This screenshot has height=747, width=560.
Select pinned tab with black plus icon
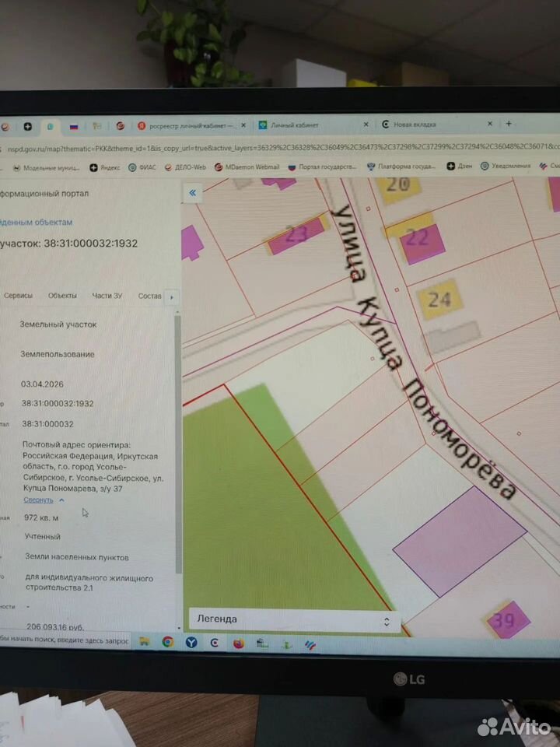click(x=28, y=127)
